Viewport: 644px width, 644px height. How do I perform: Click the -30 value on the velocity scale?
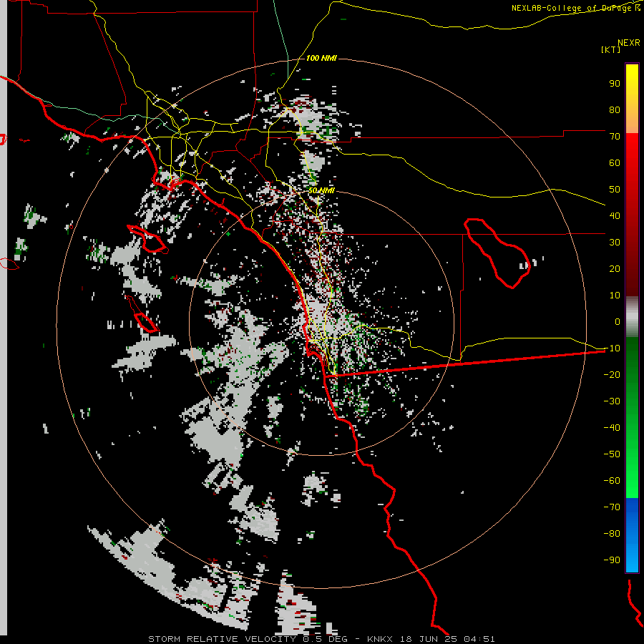point(612,401)
